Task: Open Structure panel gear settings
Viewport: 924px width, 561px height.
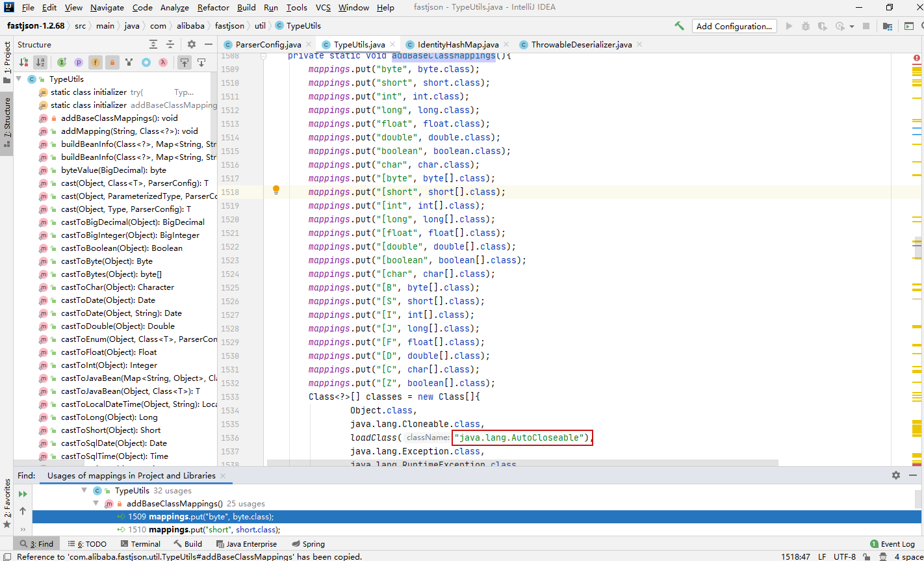Action: pyautogui.click(x=192, y=44)
